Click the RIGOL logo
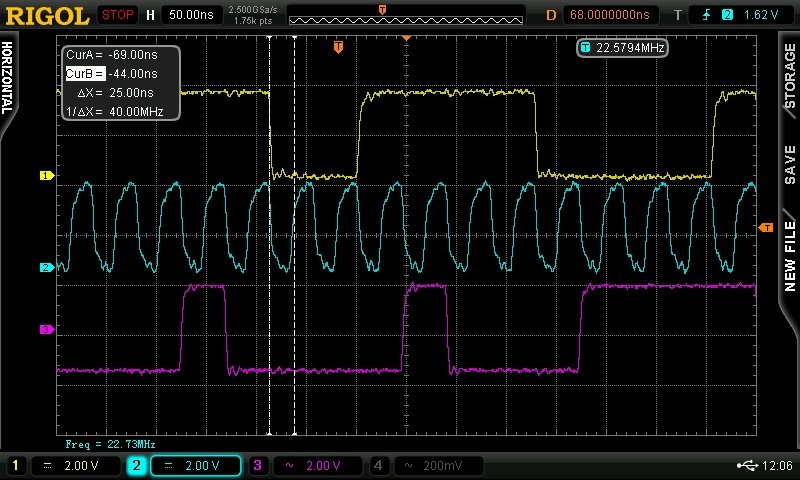 [x=47, y=15]
